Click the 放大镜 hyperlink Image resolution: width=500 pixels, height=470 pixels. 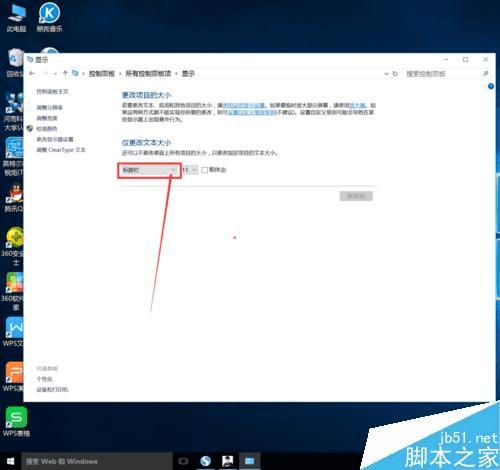(357, 105)
